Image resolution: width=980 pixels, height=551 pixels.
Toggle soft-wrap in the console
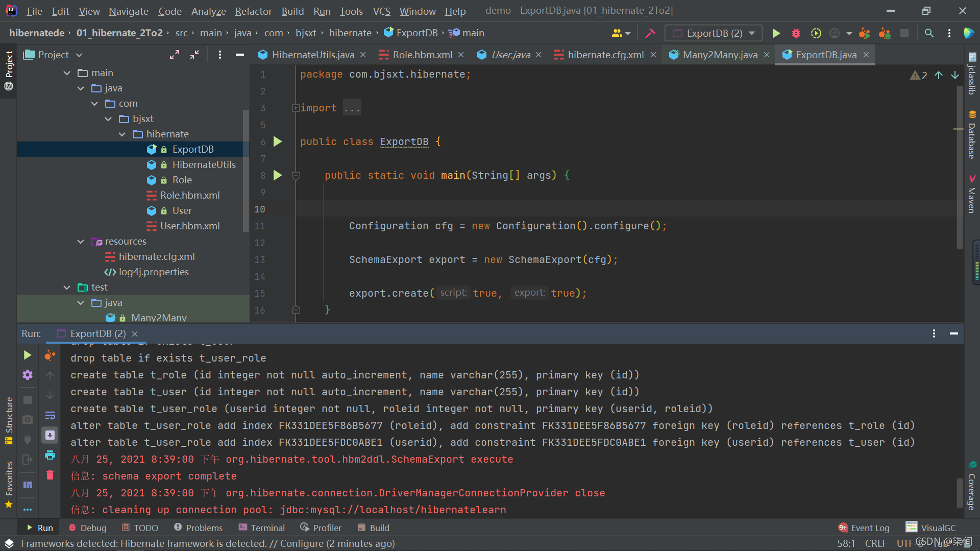(50, 415)
